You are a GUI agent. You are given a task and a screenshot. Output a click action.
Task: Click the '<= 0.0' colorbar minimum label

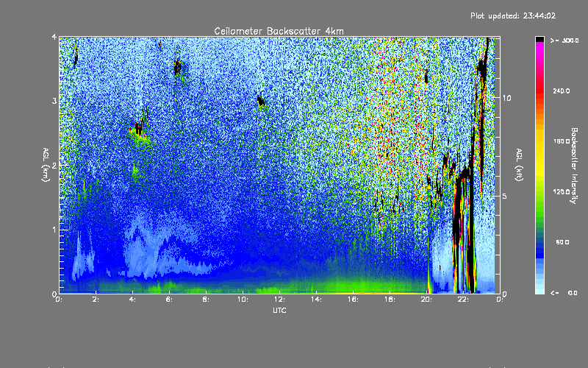[564, 293]
